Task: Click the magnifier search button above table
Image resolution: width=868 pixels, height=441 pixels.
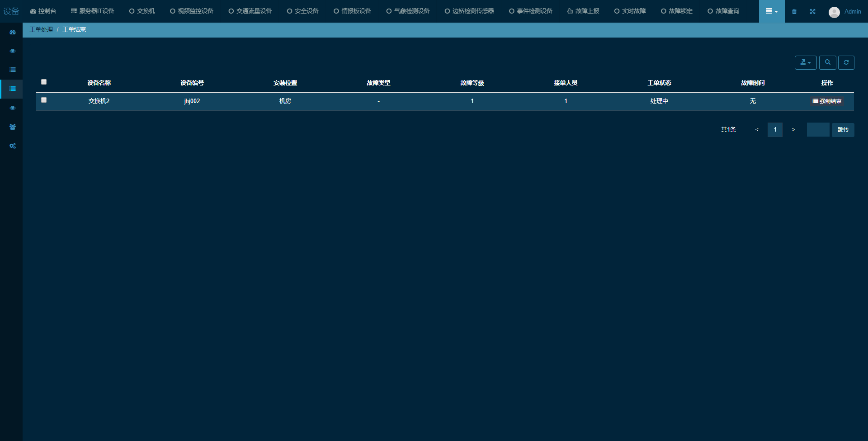Action: 827,62
